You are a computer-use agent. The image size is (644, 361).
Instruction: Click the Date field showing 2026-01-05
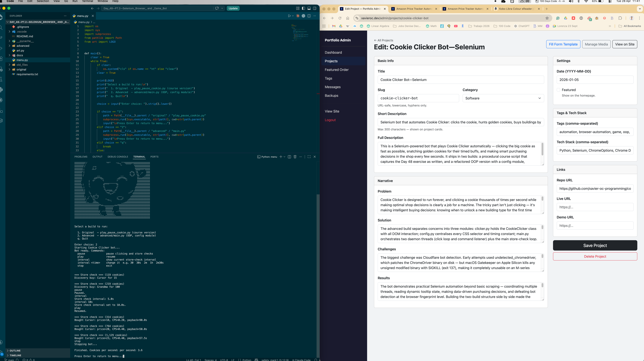click(x=595, y=80)
